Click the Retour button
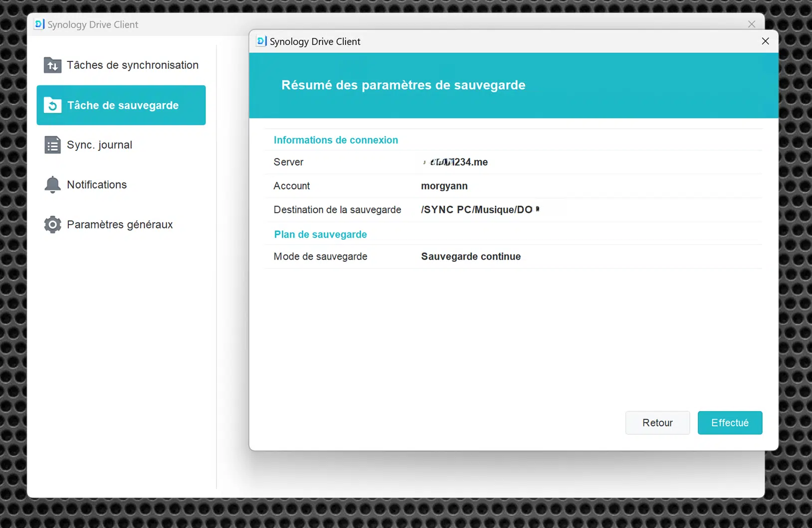The image size is (812, 528). tap(657, 423)
